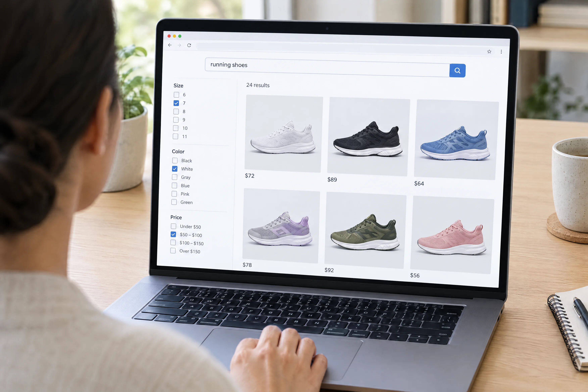Viewport: 588px width, 392px height.
Task: Click the $92 price label
Action: pyautogui.click(x=329, y=270)
